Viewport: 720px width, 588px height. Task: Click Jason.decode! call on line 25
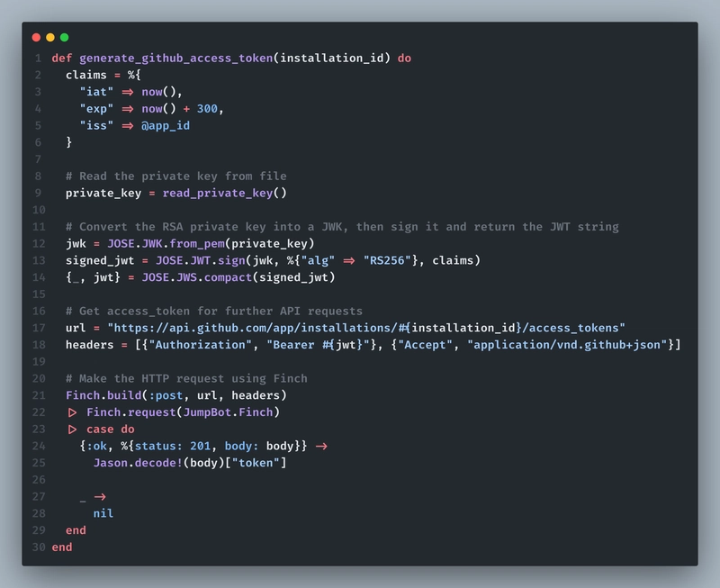pyautogui.click(x=190, y=463)
